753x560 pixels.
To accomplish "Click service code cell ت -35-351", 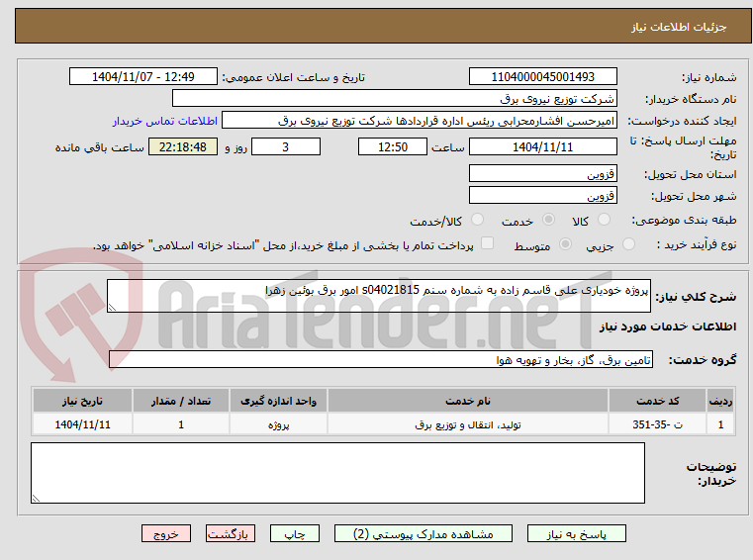I will [657, 424].
